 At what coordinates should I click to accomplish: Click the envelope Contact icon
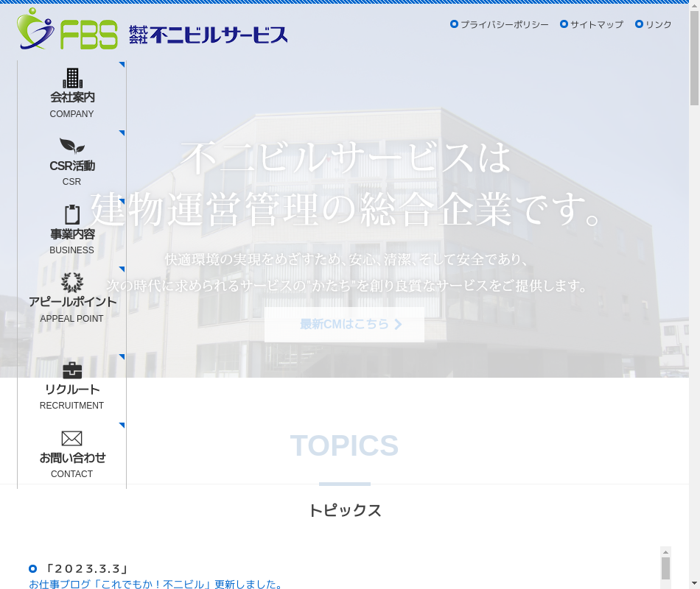72,438
